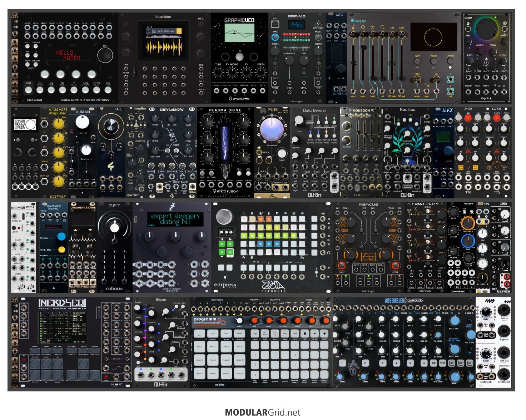The width and height of the screenshot is (526, 420).
Task: Click the Qu-Bit logo on Nautilus
Action: (407, 195)
